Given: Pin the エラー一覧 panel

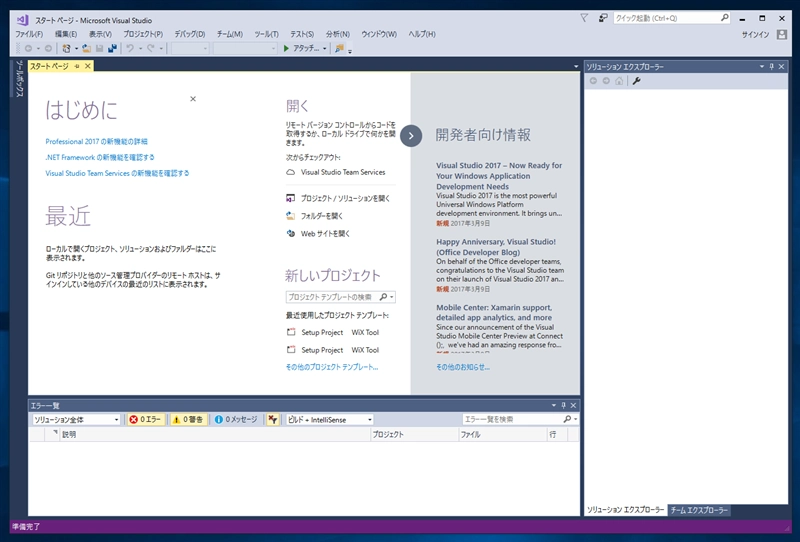Looking at the screenshot, I should [563, 405].
